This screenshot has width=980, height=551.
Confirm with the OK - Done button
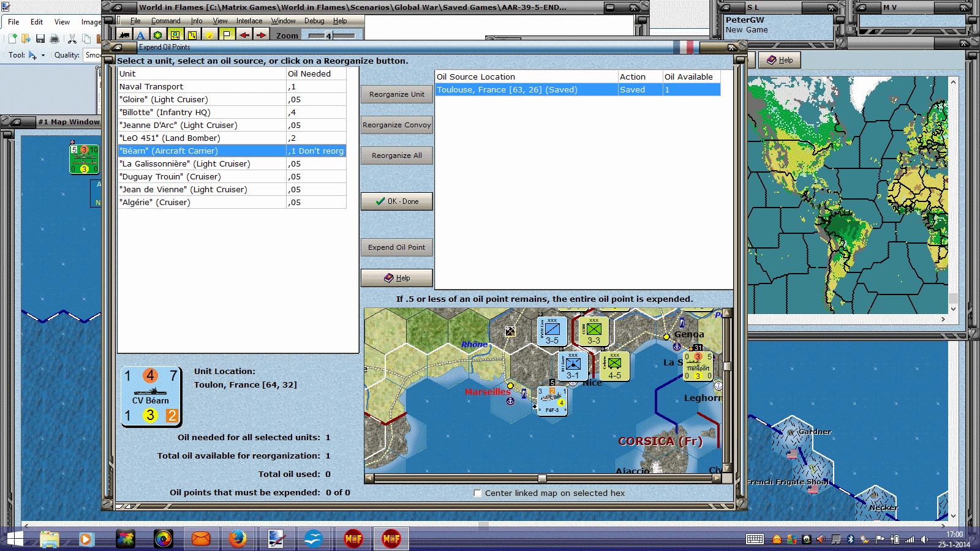coord(396,201)
